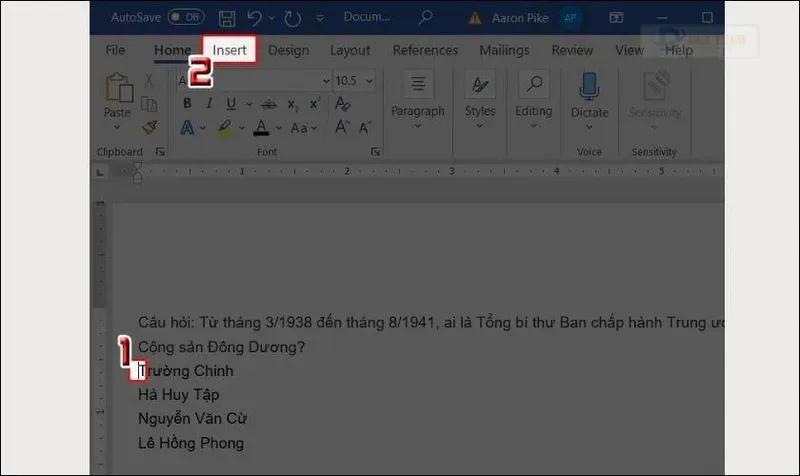The image size is (800, 476).
Task: Select the Format Painter brush
Action: click(x=149, y=127)
